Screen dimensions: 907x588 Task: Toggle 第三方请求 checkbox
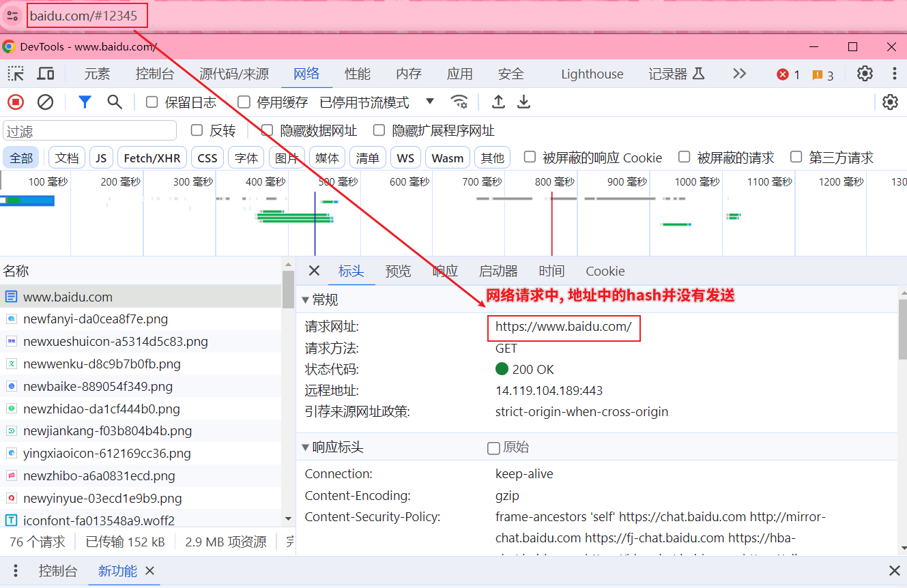(x=796, y=157)
